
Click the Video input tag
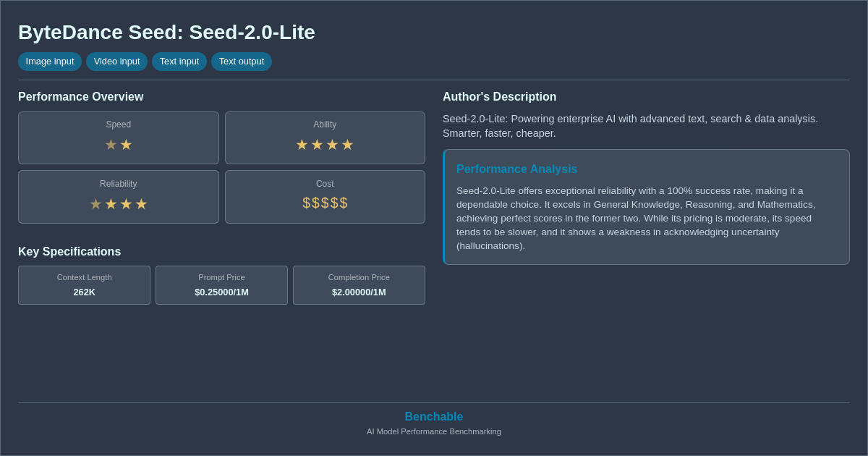click(x=116, y=62)
